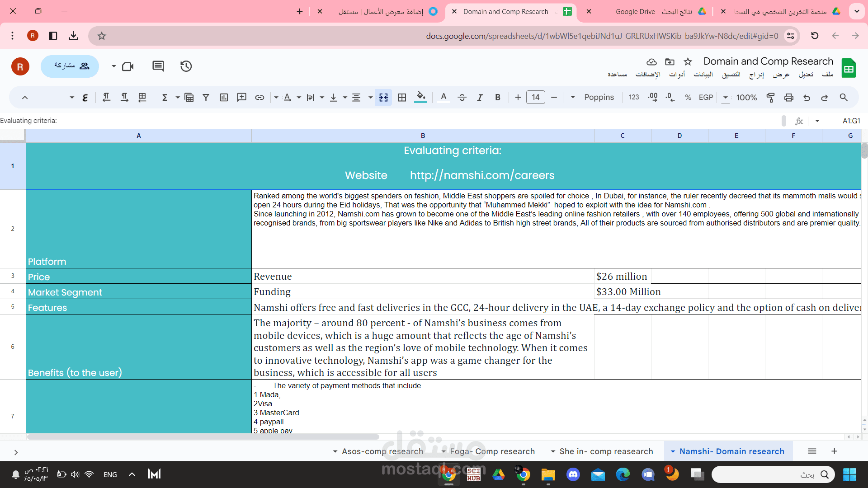Toggle strikethrough formatting

[462, 97]
